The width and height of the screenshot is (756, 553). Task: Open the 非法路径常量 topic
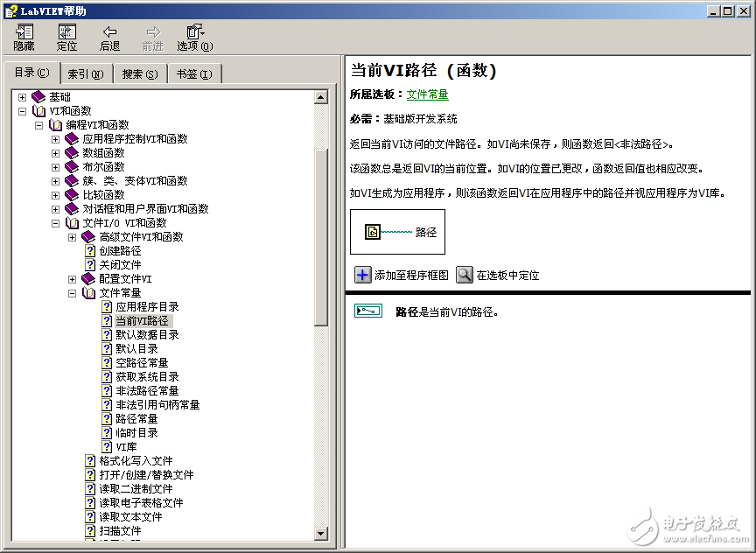pos(147,390)
